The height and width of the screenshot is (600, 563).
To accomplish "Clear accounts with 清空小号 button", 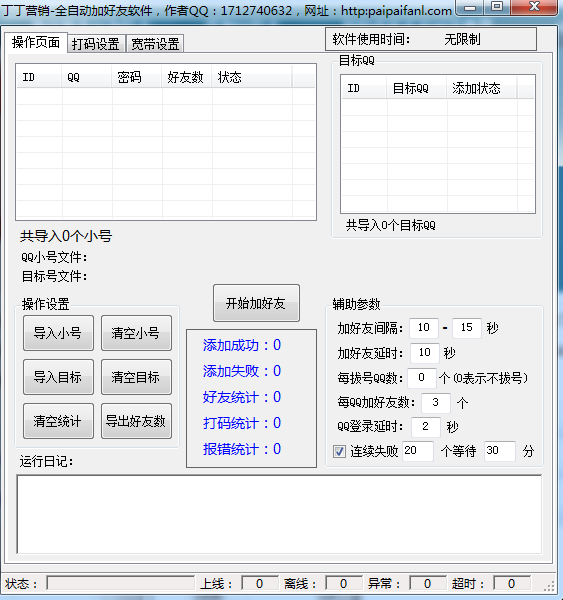I will click(x=136, y=333).
